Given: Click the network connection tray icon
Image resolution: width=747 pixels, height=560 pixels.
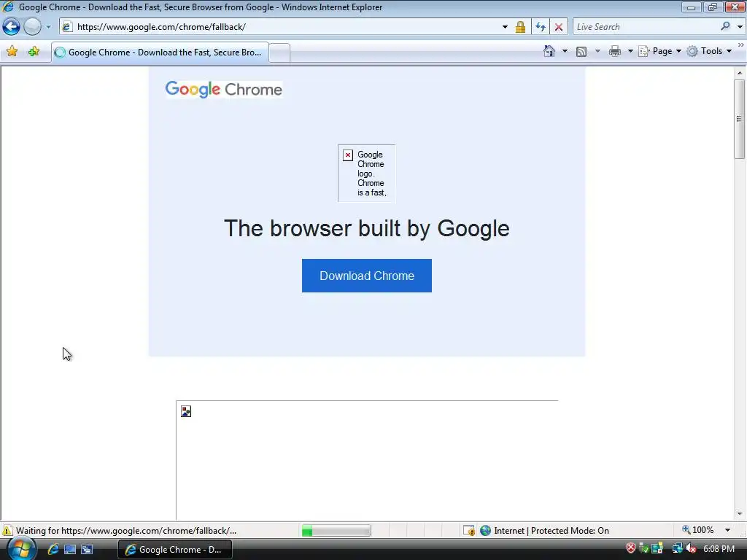Looking at the screenshot, I should (x=678, y=548).
